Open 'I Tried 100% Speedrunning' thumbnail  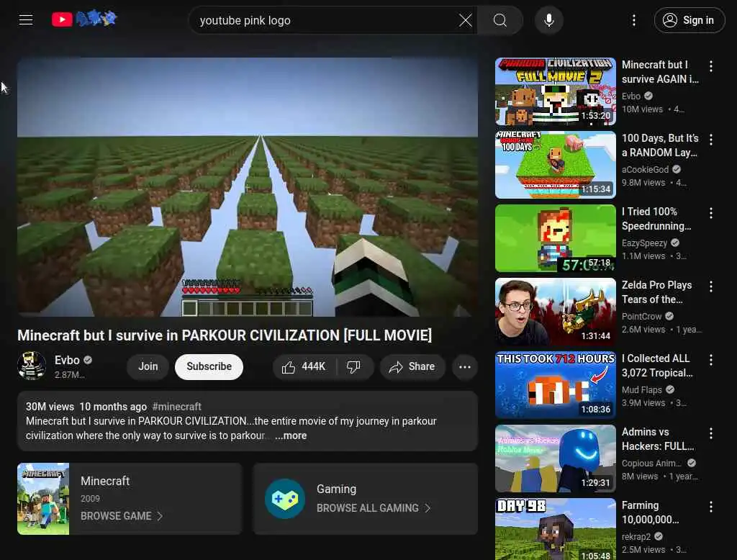556,238
